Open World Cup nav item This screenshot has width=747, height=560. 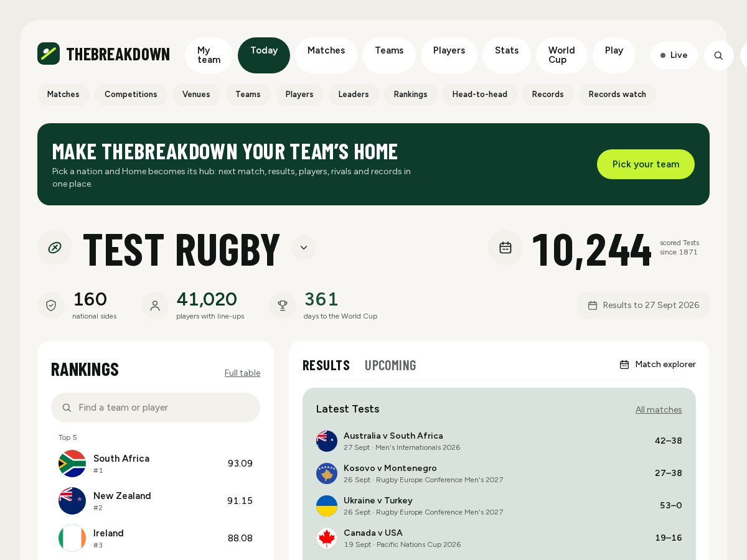[x=561, y=55]
